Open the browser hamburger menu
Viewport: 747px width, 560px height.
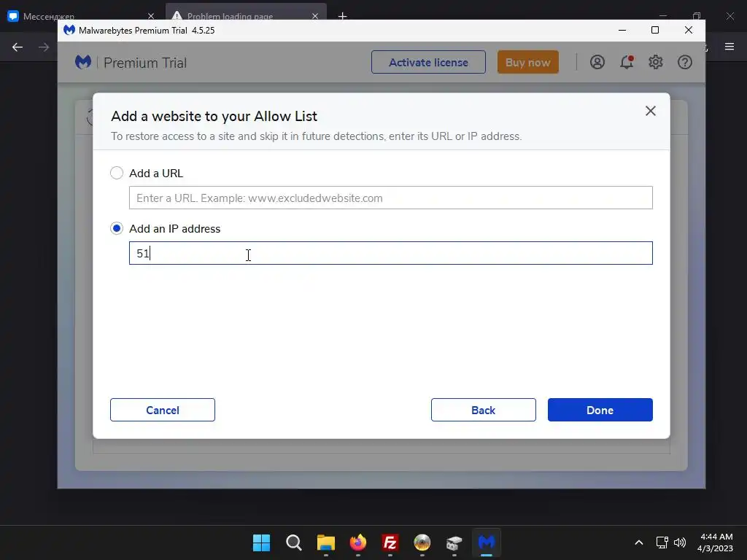729,47
